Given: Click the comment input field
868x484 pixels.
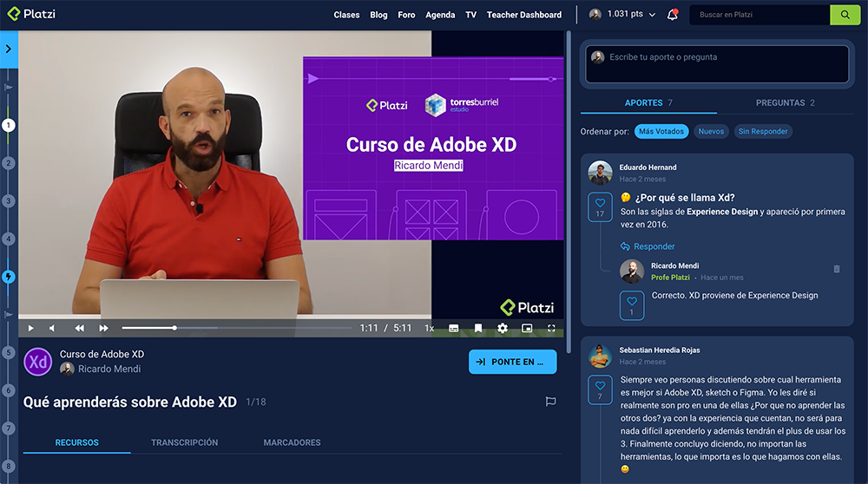Looking at the screenshot, I should coord(716,64).
